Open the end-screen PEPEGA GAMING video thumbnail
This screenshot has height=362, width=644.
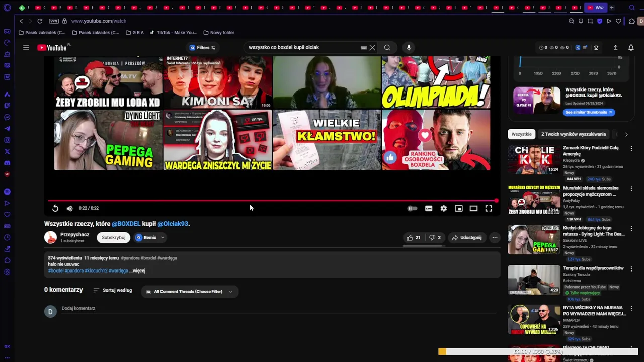(108, 140)
